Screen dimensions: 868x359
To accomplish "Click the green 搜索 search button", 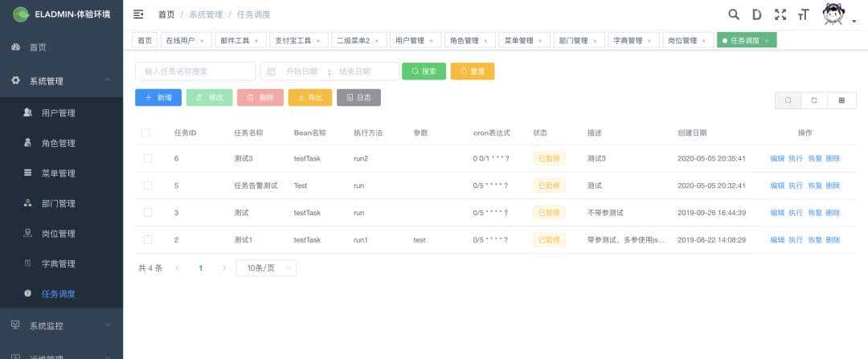I will coord(424,71).
